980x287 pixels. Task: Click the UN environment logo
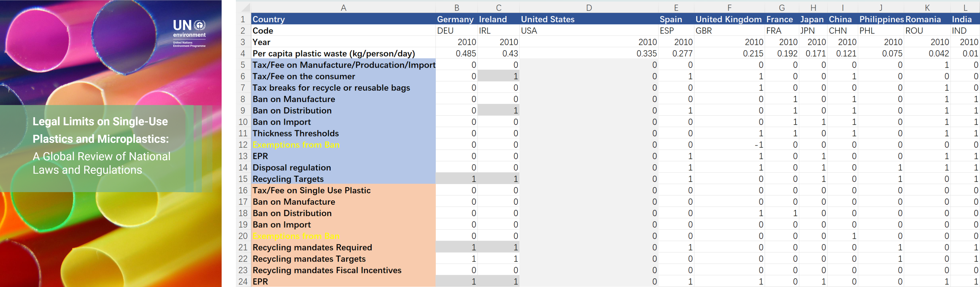click(x=189, y=33)
